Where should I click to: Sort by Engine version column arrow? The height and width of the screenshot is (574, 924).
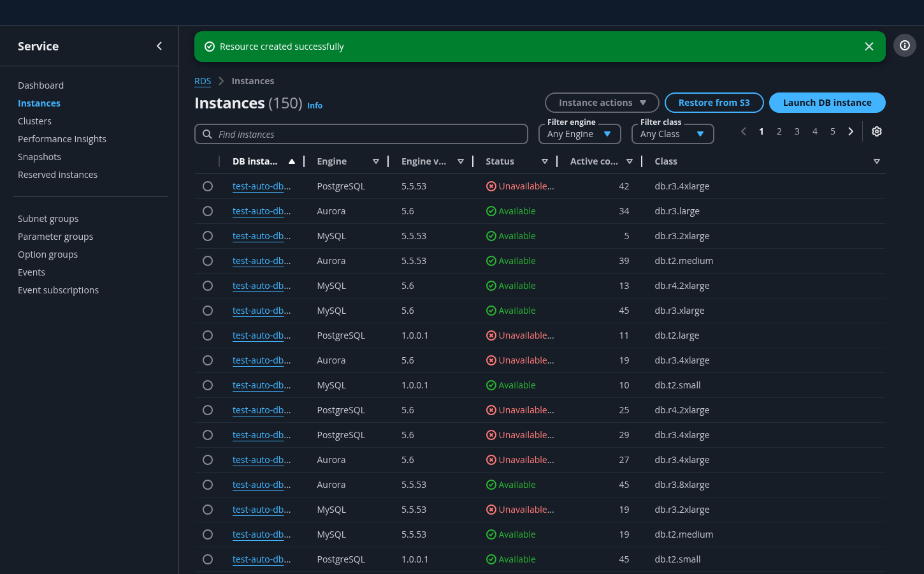pos(461,161)
